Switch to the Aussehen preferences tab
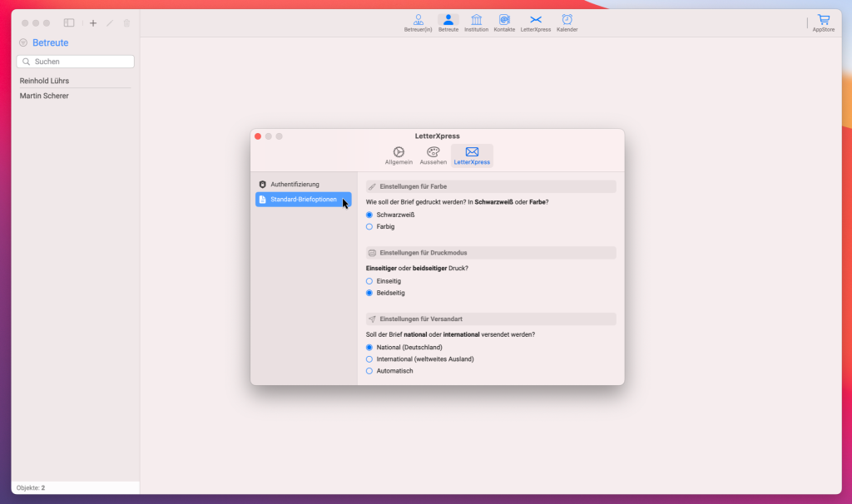Image resolution: width=852 pixels, height=504 pixels. (x=433, y=156)
